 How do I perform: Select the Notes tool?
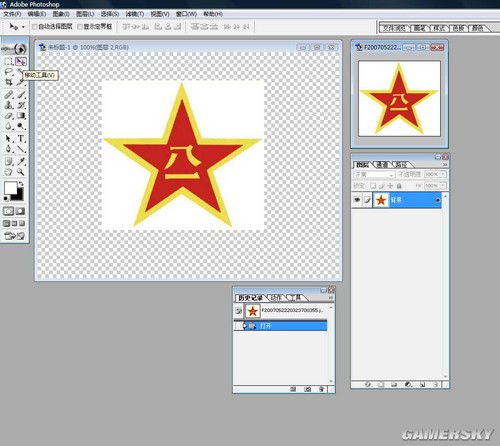pos(8,162)
